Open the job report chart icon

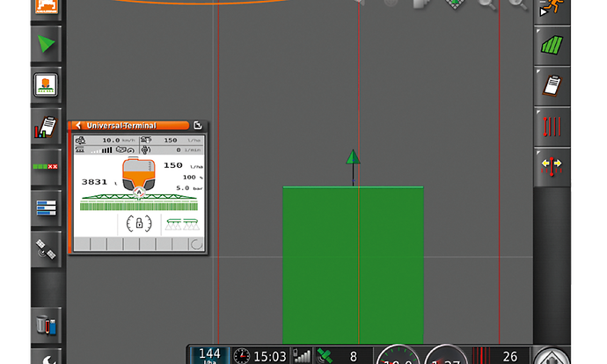click(45, 127)
